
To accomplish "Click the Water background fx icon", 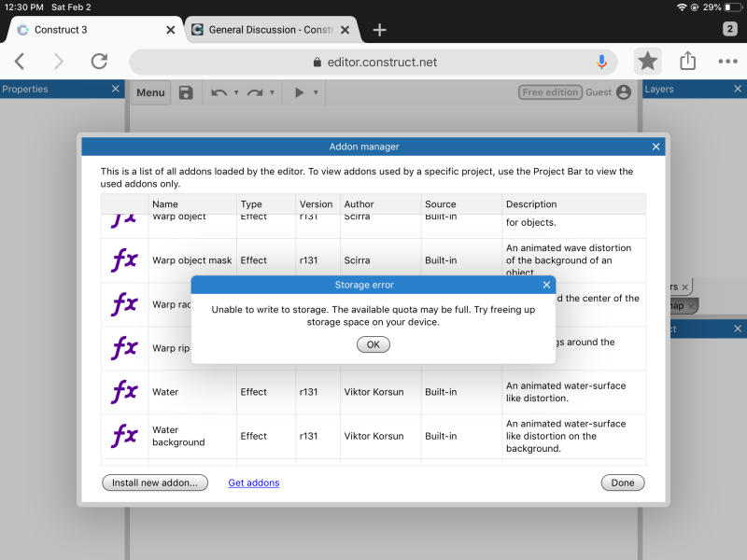I will [x=124, y=436].
